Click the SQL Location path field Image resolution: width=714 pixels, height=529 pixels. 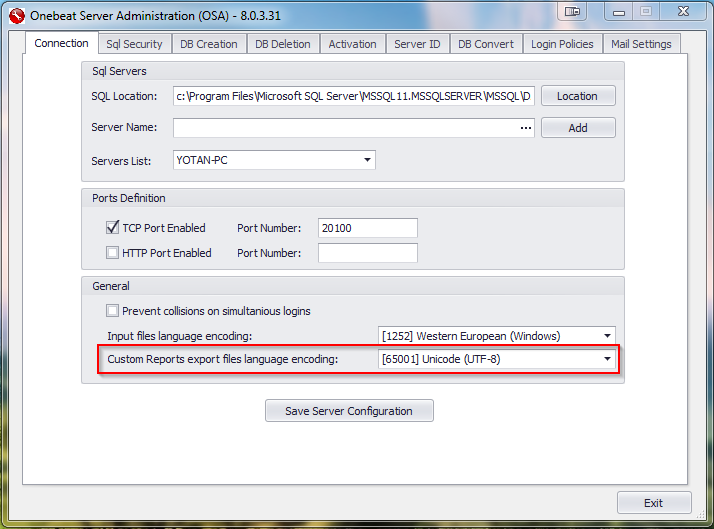click(353, 96)
